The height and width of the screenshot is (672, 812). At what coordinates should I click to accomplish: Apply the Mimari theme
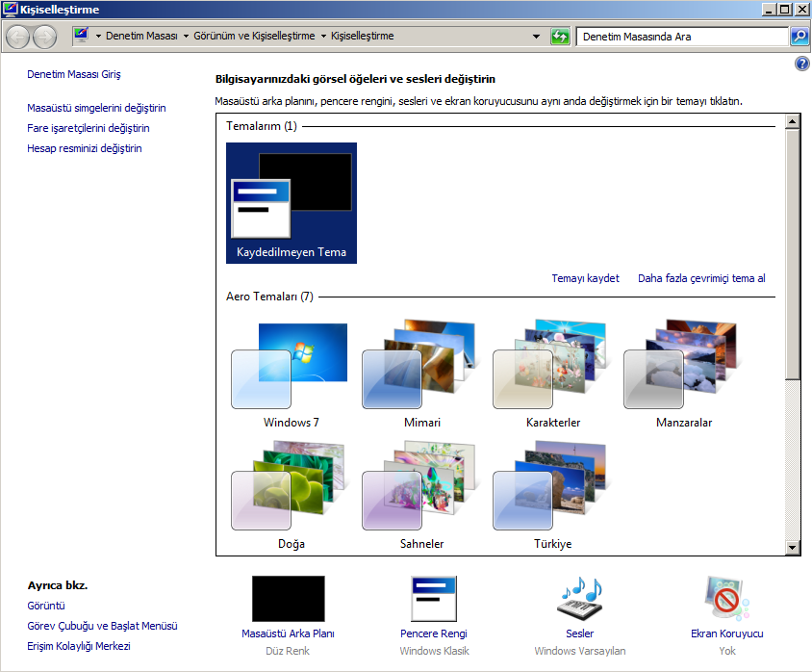[422, 375]
